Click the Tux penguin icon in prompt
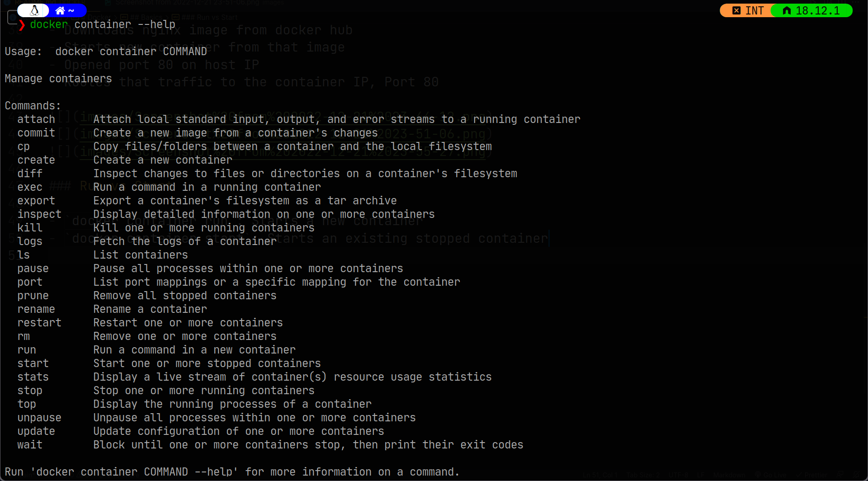 pos(34,10)
